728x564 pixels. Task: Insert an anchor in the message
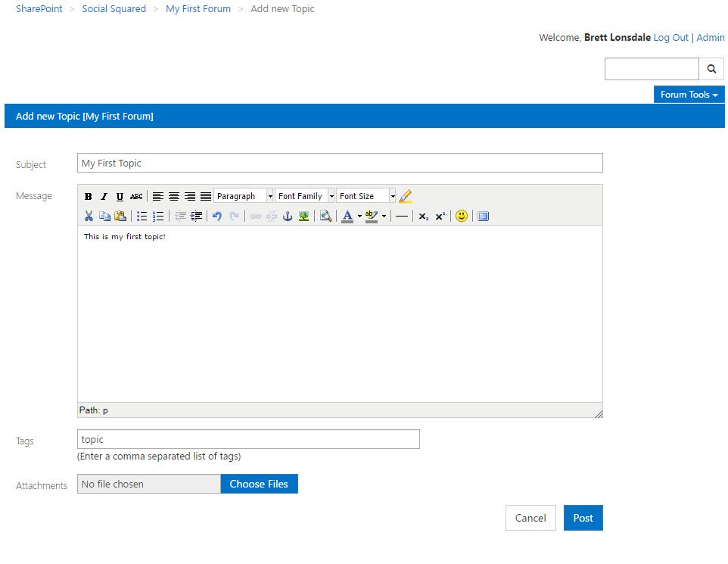288,216
